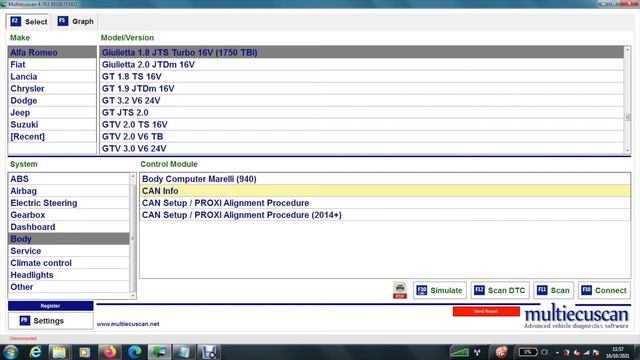640x360 pixels.
Task: Click the PDF print report icon
Action: pos(400,290)
